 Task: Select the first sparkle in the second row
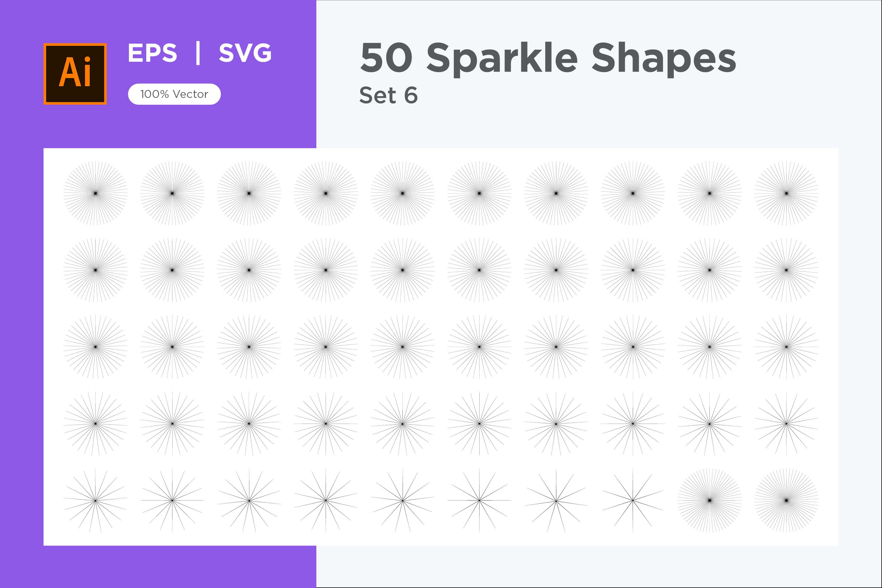[x=96, y=270]
